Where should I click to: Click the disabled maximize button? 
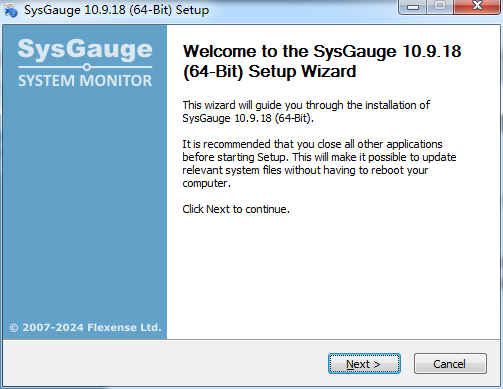click(440, 7)
